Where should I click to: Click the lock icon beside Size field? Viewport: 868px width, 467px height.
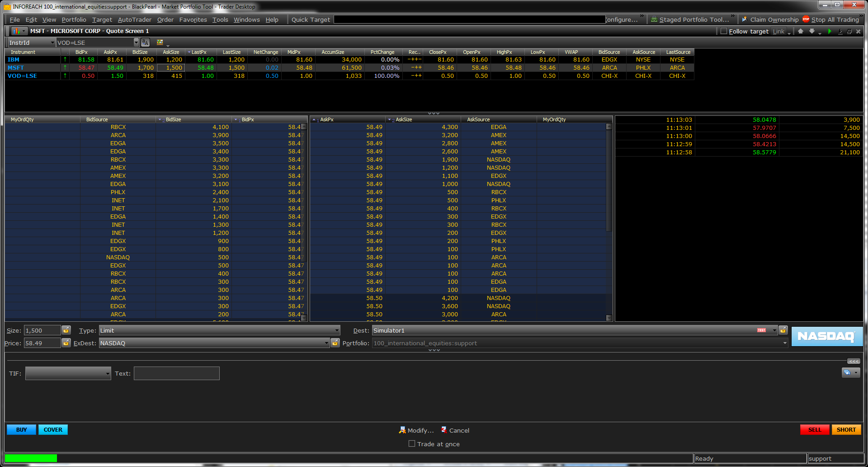click(x=66, y=330)
